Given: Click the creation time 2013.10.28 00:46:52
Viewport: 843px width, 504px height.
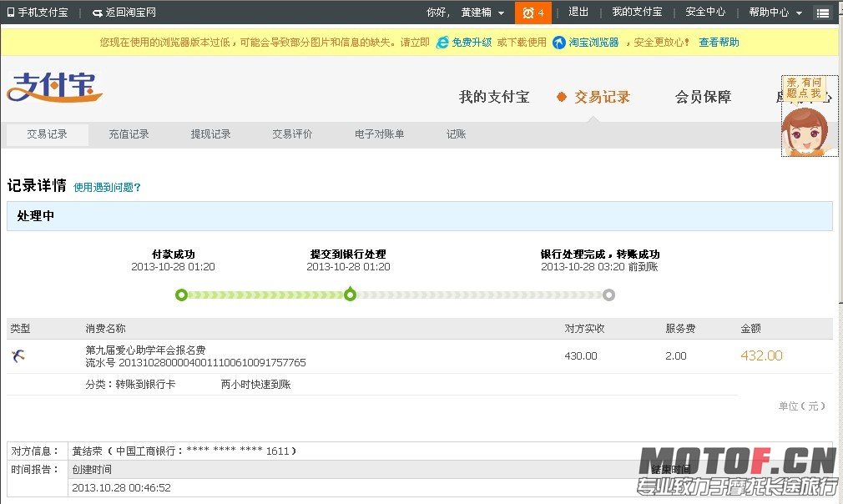Looking at the screenshot, I should click(x=122, y=488).
